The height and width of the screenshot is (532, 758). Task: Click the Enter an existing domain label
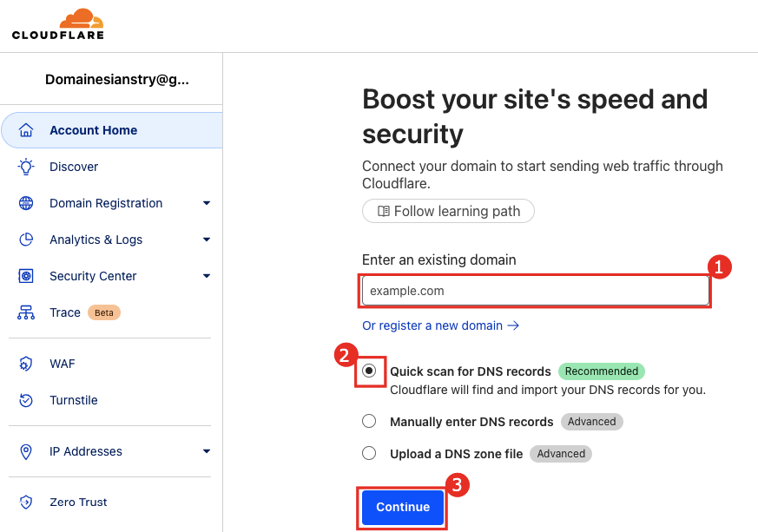tap(439, 260)
